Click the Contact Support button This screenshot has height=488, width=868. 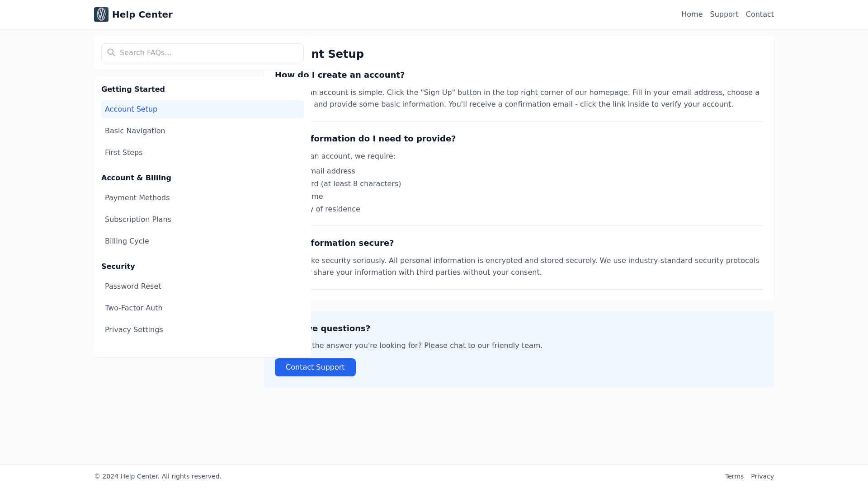tap(315, 367)
